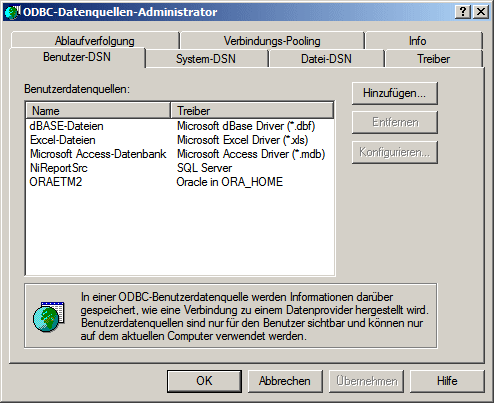Open the Treiber tab
Viewport: 494px width, 403px height.
click(x=433, y=59)
